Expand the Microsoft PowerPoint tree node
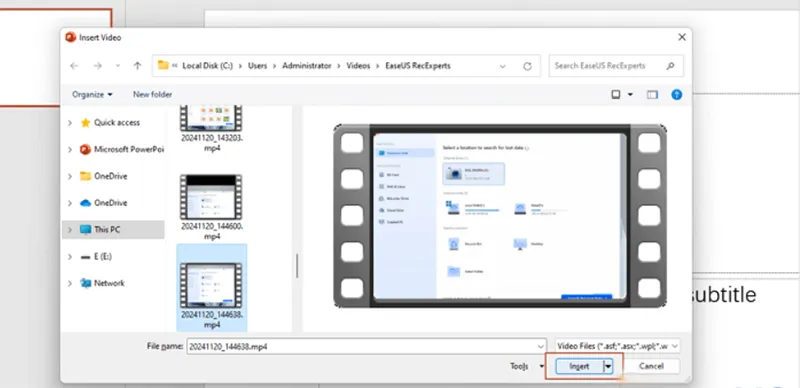This screenshot has width=800, height=388. coord(70,150)
